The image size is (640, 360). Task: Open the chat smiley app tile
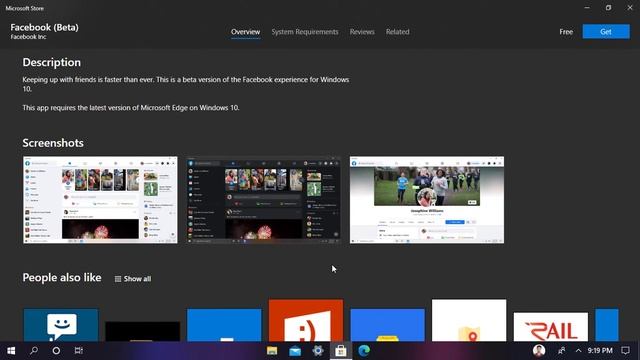point(61,325)
